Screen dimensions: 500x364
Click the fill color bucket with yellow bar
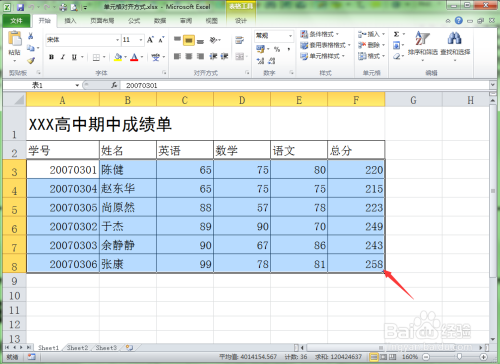[118, 57]
